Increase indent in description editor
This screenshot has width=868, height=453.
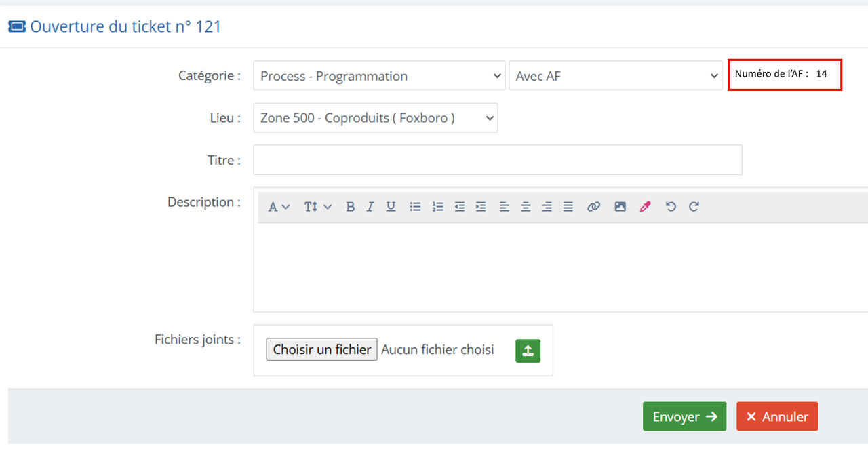tap(481, 207)
